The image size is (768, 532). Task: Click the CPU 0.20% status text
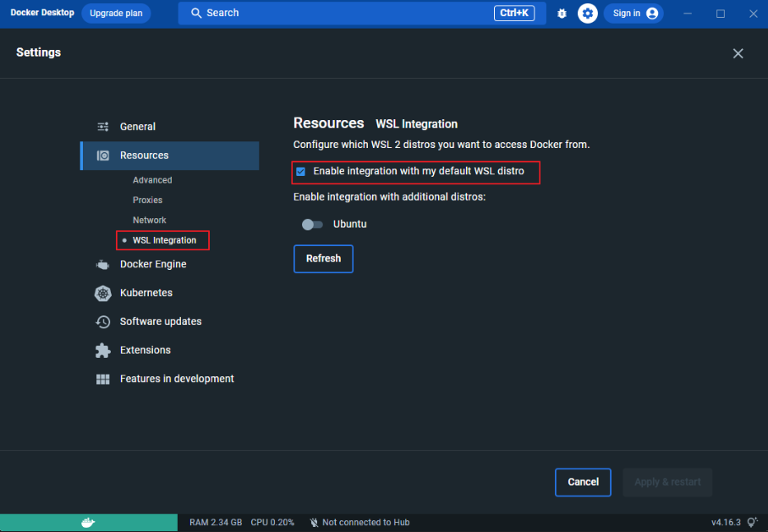click(272, 523)
